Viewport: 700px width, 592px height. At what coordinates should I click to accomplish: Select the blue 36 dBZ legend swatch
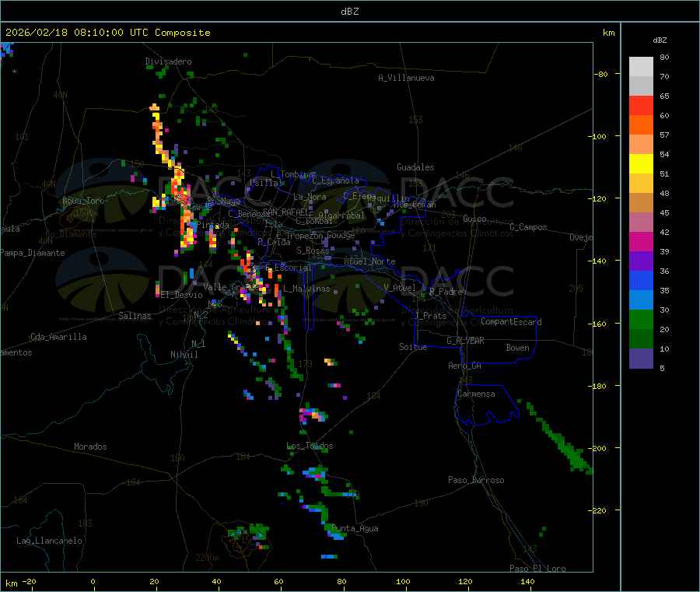pos(641,280)
